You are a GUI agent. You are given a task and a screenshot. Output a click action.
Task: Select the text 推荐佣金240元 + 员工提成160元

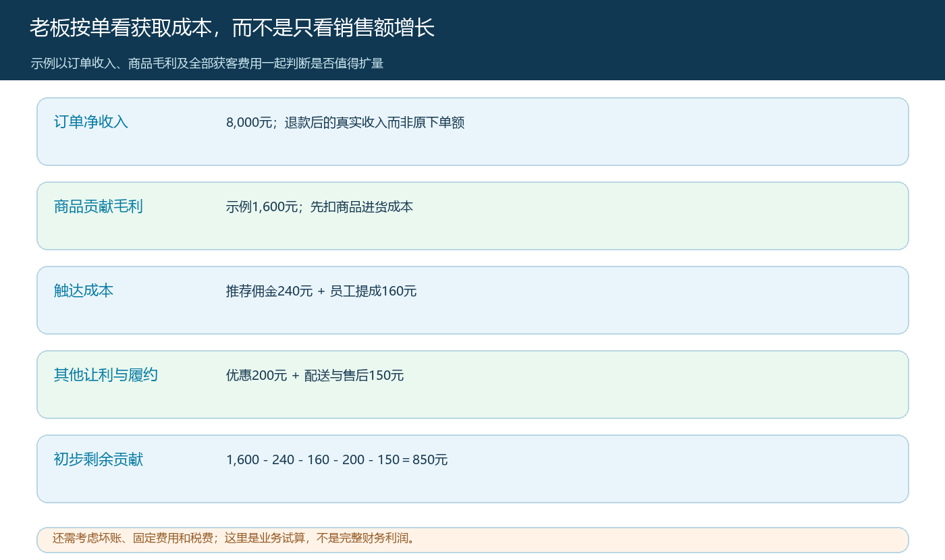point(321,291)
